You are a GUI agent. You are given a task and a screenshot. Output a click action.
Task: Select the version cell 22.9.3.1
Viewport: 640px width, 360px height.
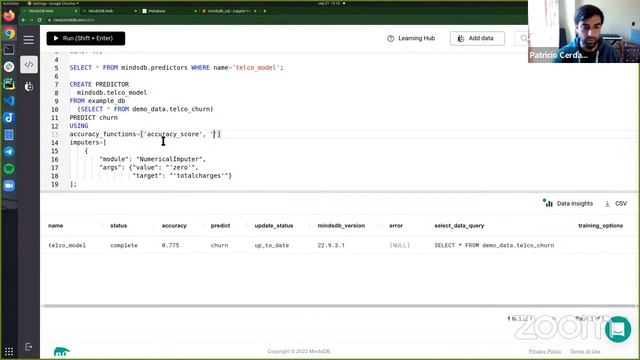[x=331, y=245]
